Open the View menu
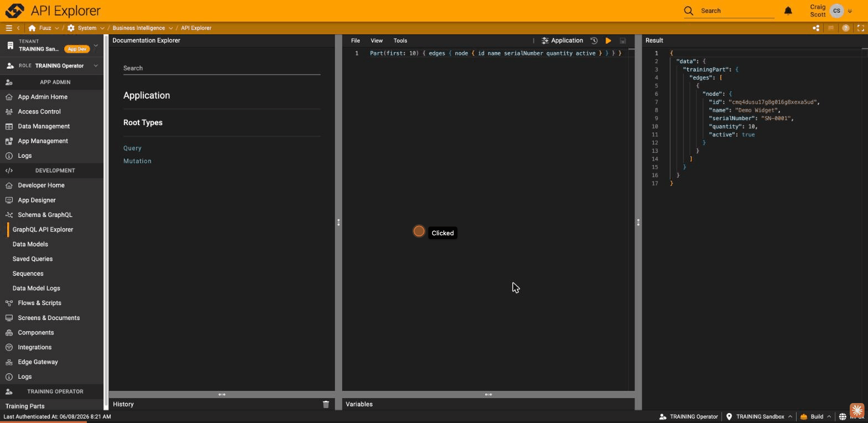Image resolution: width=868 pixels, height=423 pixels. pyautogui.click(x=376, y=40)
